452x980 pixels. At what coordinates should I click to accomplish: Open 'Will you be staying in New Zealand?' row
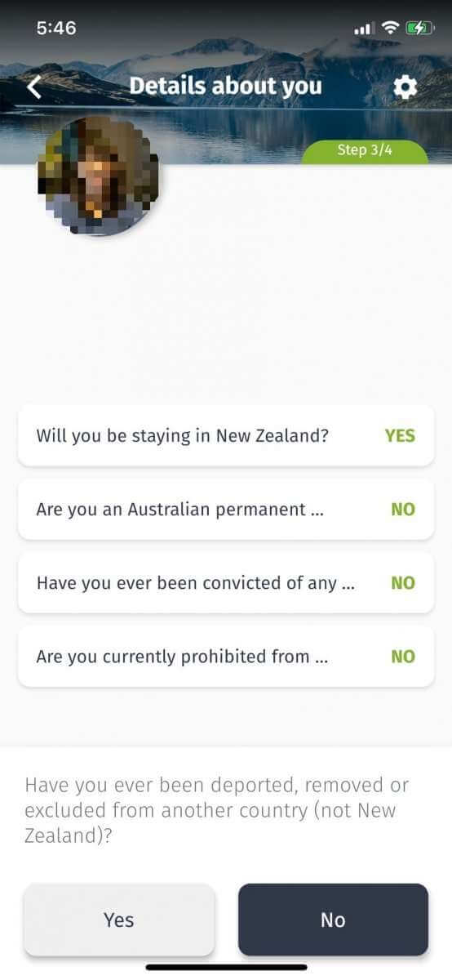226,435
